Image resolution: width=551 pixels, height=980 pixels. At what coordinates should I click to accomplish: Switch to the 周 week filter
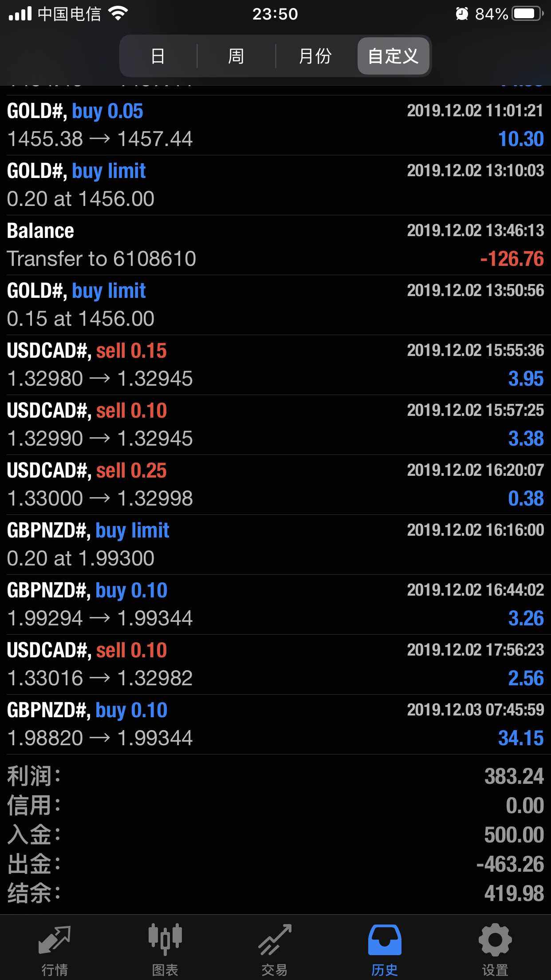pyautogui.click(x=236, y=56)
